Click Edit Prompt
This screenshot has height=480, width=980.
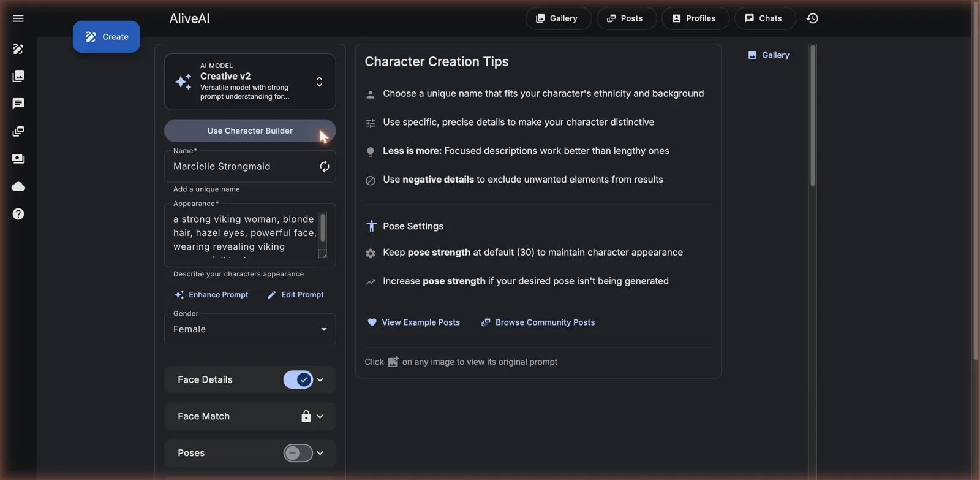click(x=295, y=295)
